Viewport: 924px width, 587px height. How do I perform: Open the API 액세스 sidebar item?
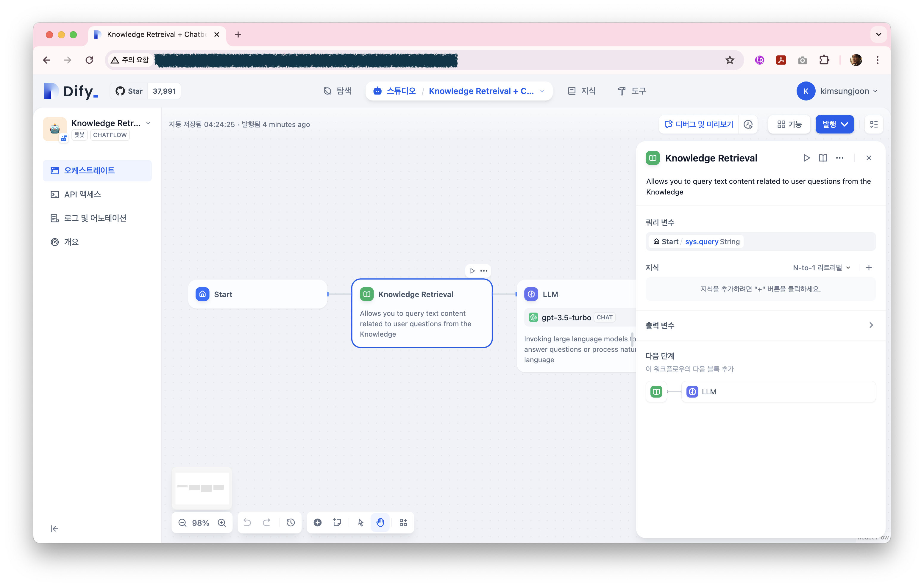82,194
